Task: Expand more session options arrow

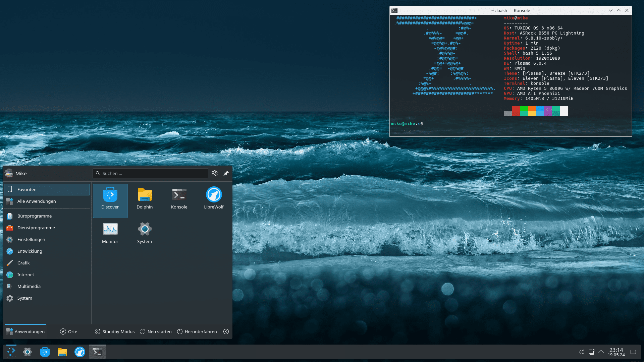Action: (226, 331)
